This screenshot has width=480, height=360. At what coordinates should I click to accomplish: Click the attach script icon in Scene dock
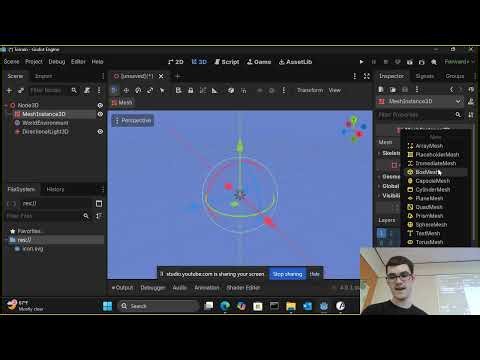87,90
